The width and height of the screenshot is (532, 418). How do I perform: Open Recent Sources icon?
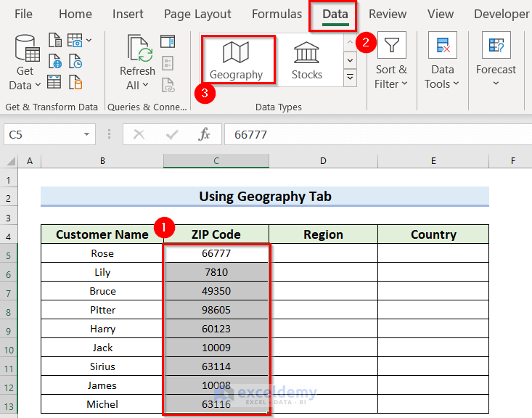[x=75, y=61]
